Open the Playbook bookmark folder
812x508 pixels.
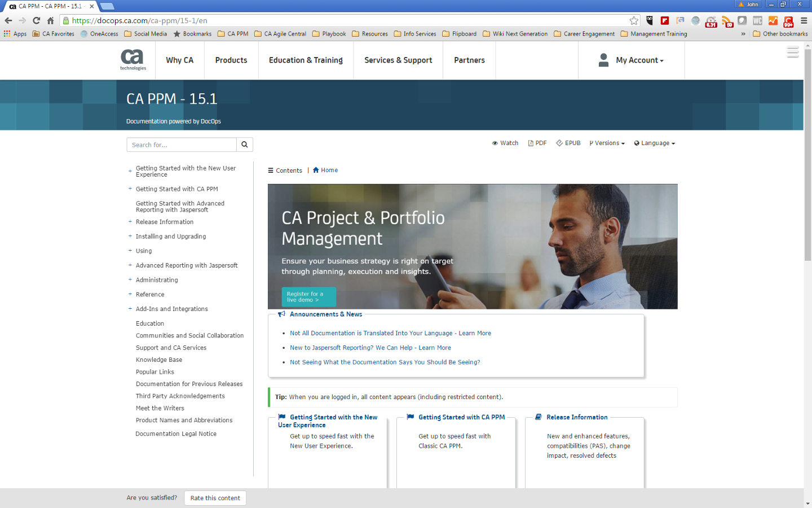coord(329,34)
